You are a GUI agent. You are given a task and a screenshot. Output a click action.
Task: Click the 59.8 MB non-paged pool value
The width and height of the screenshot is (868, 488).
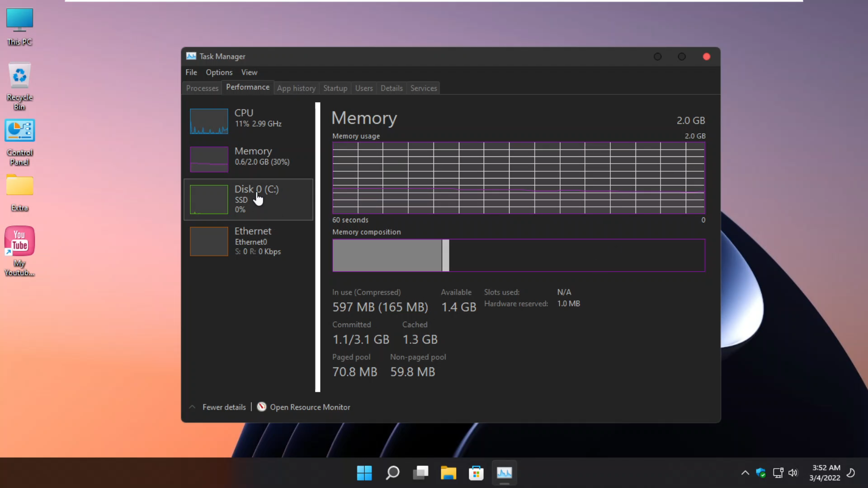pos(413,372)
